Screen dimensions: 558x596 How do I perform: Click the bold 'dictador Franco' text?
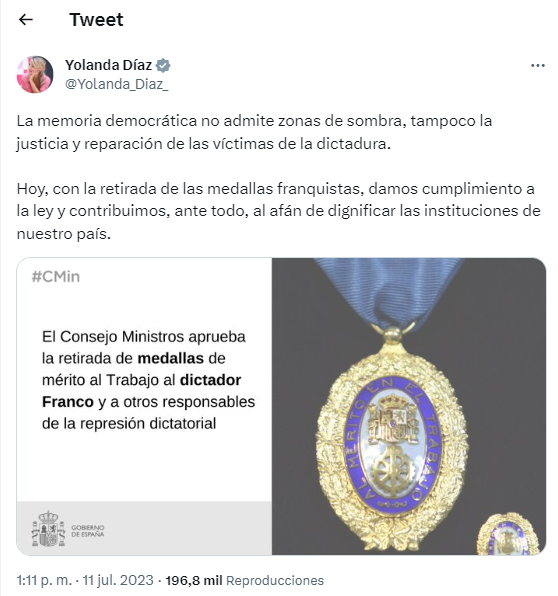coord(141,391)
